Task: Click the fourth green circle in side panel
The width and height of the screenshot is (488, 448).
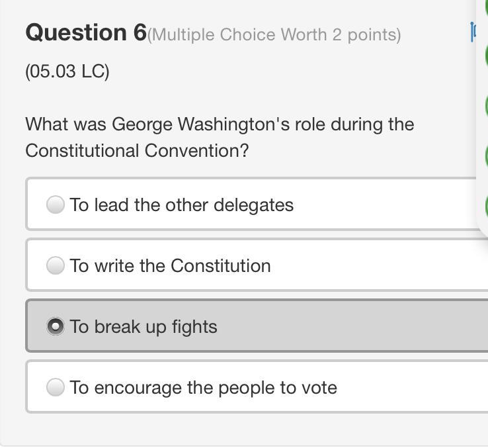Action: click(x=486, y=156)
